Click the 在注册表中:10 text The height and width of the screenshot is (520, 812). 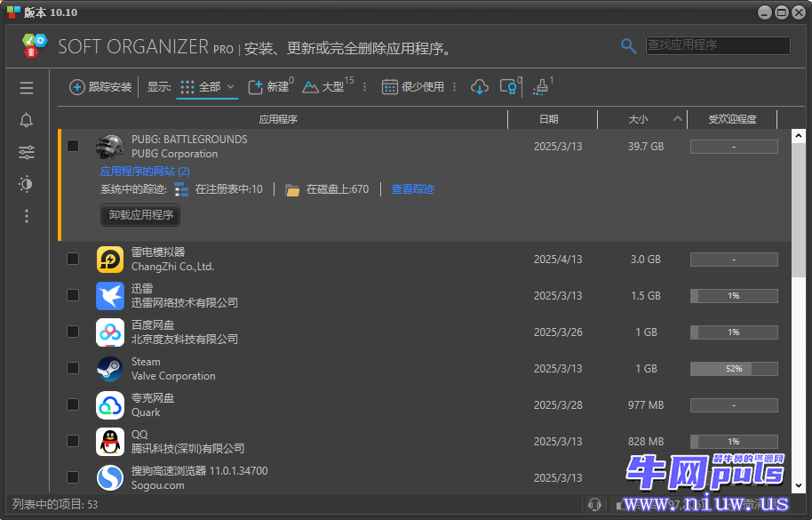coord(229,189)
